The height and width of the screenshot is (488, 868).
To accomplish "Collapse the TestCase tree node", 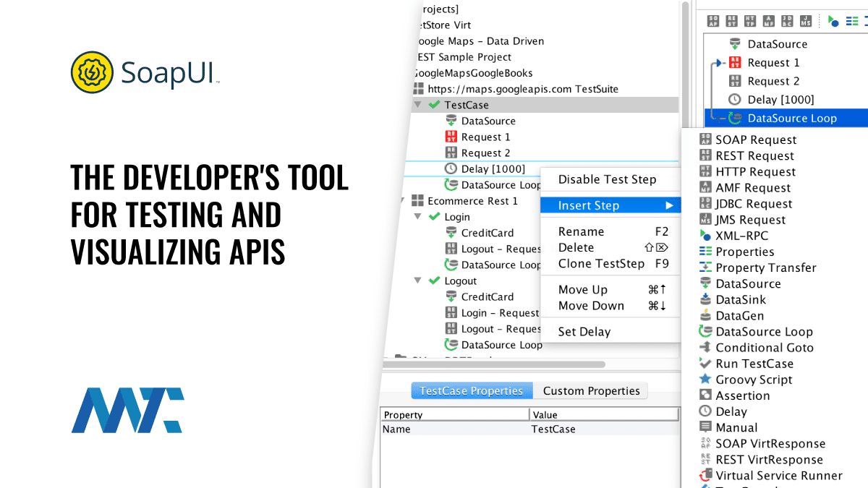I will pyautogui.click(x=417, y=105).
